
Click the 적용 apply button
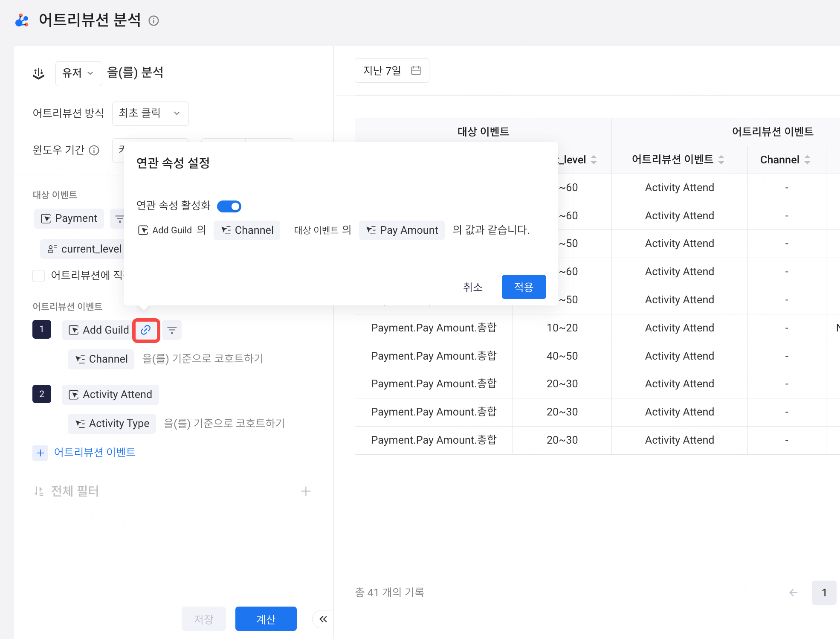(524, 287)
